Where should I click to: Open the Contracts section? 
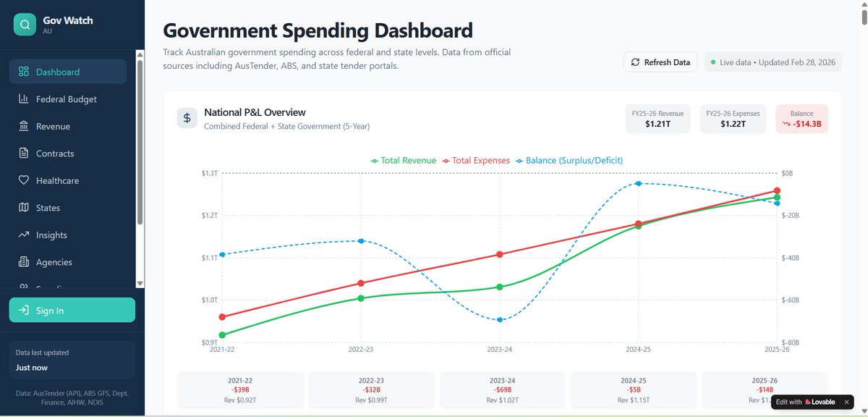(68, 153)
